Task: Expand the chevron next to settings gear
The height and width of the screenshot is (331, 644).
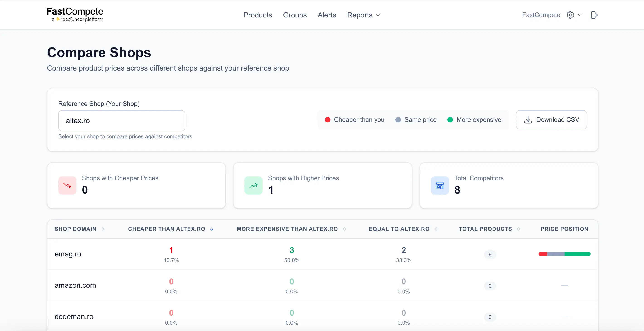Action: [580, 15]
